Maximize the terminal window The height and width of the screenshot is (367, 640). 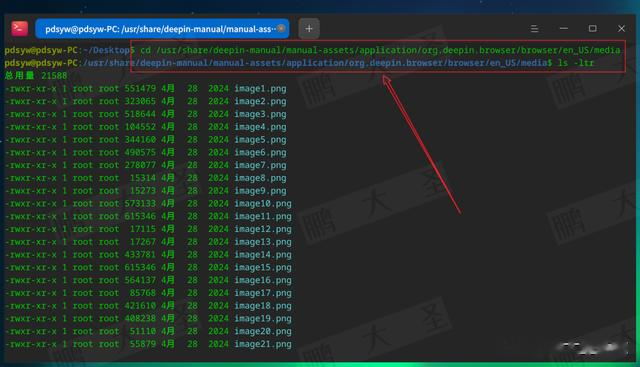pyautogui.click(x=593, y=29)
